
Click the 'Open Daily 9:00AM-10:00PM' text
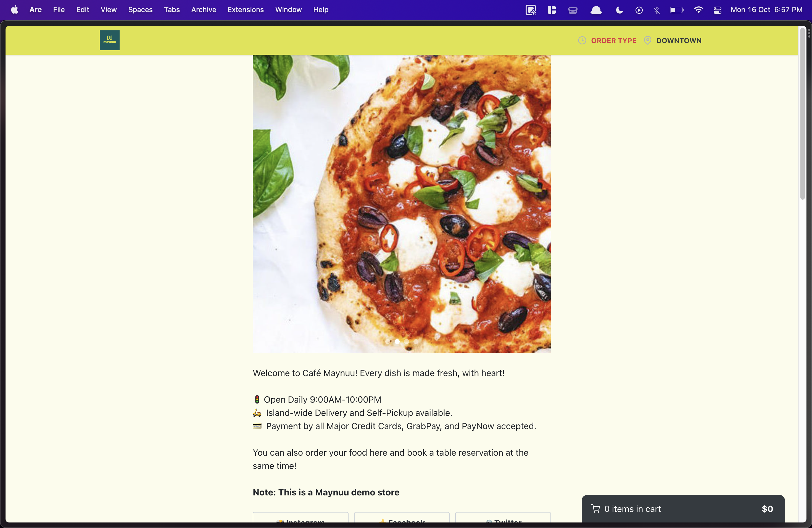322,399
